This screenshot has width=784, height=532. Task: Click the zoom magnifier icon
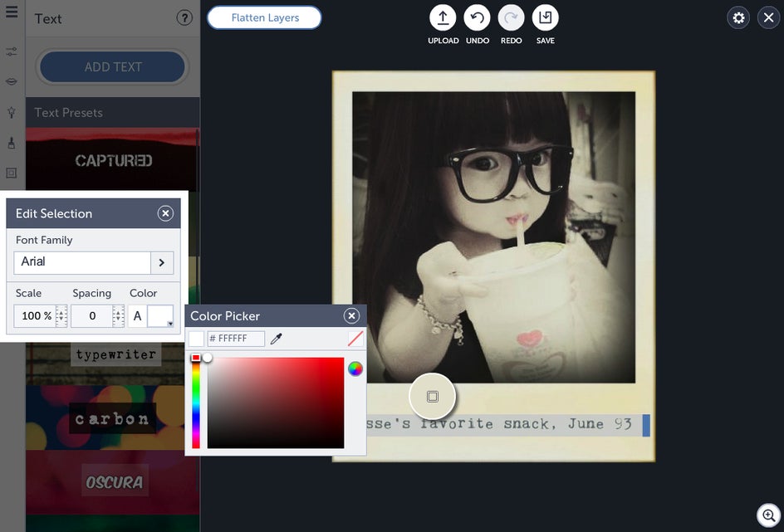coord(768,515)
